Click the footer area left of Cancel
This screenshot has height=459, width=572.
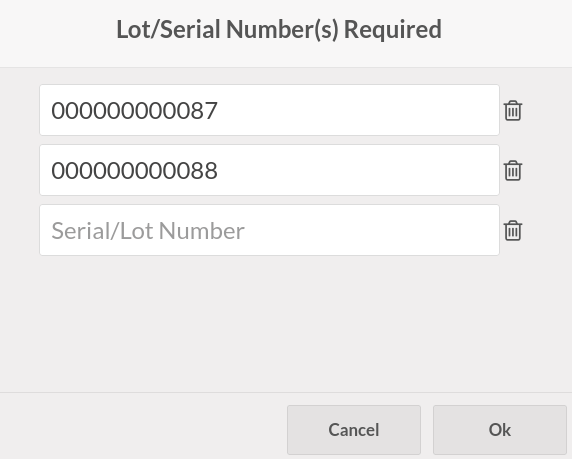click(x=143, y=426)
